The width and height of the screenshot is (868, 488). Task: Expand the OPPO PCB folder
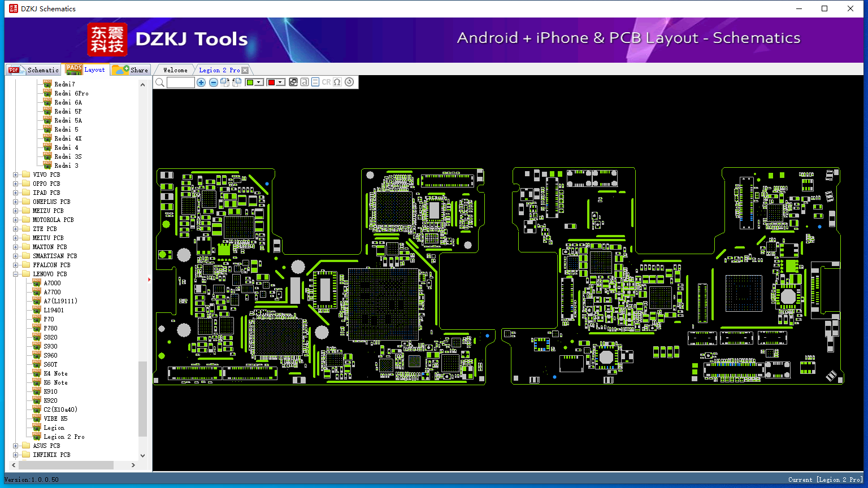pyautogui.click(x=16, y=184)
